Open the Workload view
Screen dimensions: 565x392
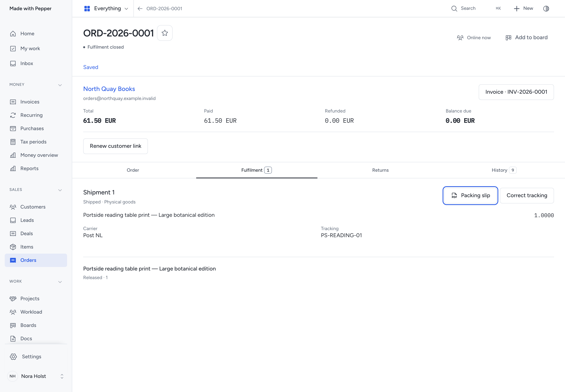[x=36, y=312]
